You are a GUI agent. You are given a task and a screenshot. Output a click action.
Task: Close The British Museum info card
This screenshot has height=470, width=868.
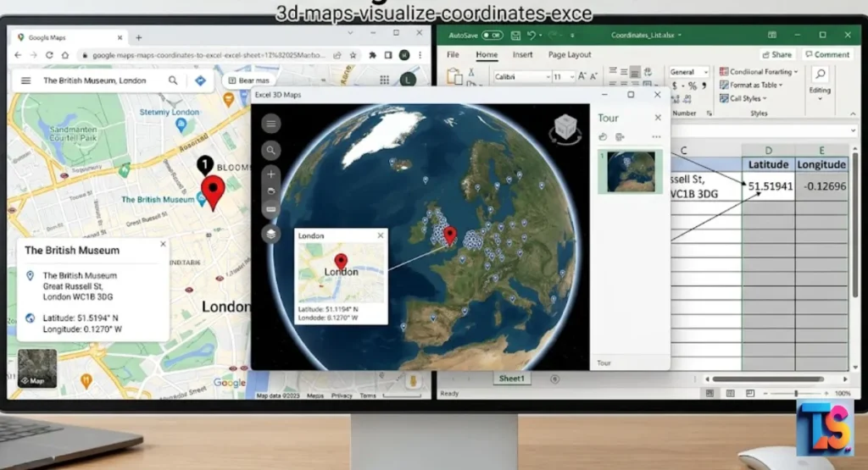[x=163, y=244]
